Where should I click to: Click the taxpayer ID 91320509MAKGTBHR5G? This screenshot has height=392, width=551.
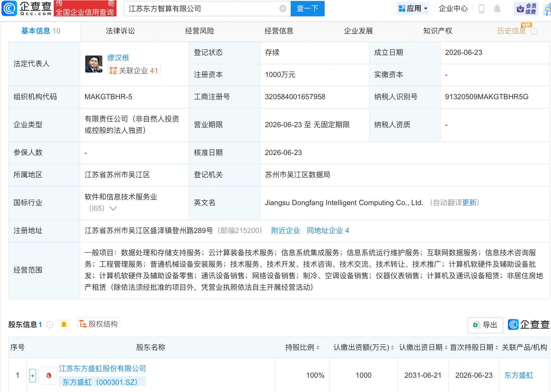[487, 97]
